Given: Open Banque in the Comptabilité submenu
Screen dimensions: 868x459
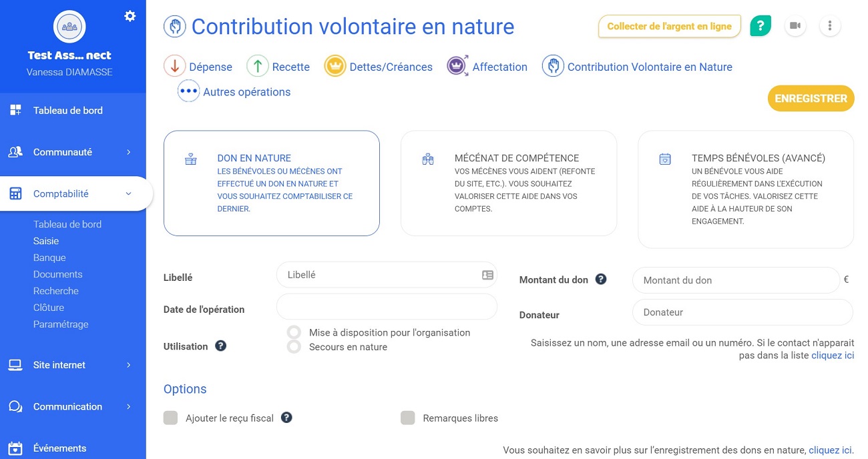Looking at the screenshot, I should coord(49,258).
